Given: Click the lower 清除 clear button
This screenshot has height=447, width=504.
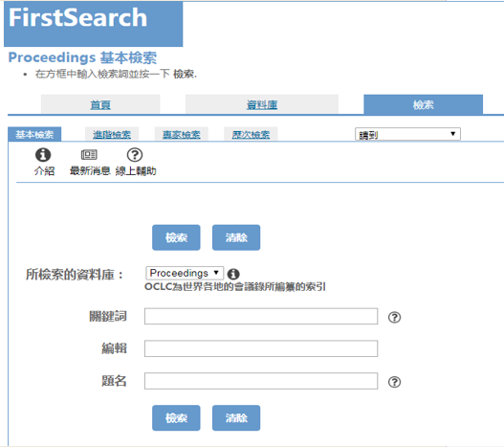Looking at the screenshot, I should click(x=236, y=417).
